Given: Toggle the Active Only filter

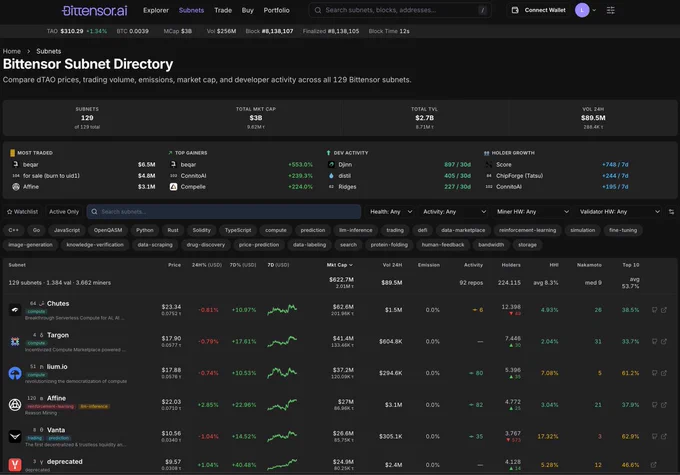Looking at the screenshot, I should 64,212.
